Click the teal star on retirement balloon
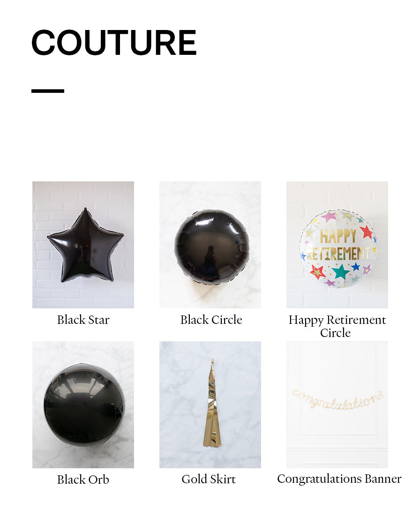Image resolution: width=420 pixels, height=525 pixels. (x=341, y=271)
